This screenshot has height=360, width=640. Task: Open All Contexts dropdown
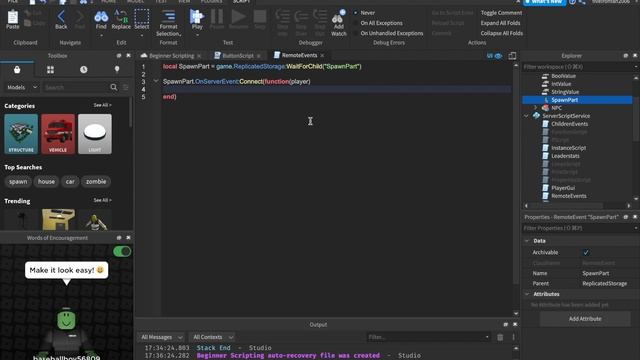213,337
